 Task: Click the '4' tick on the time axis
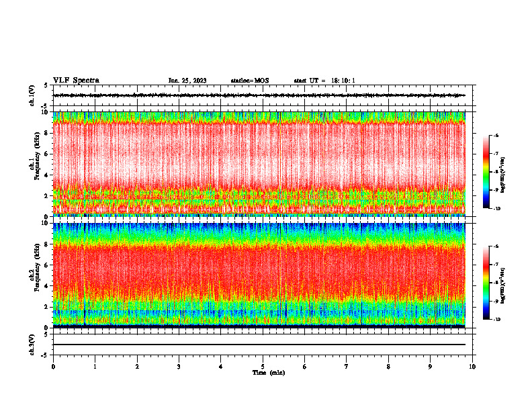[221, 367]
